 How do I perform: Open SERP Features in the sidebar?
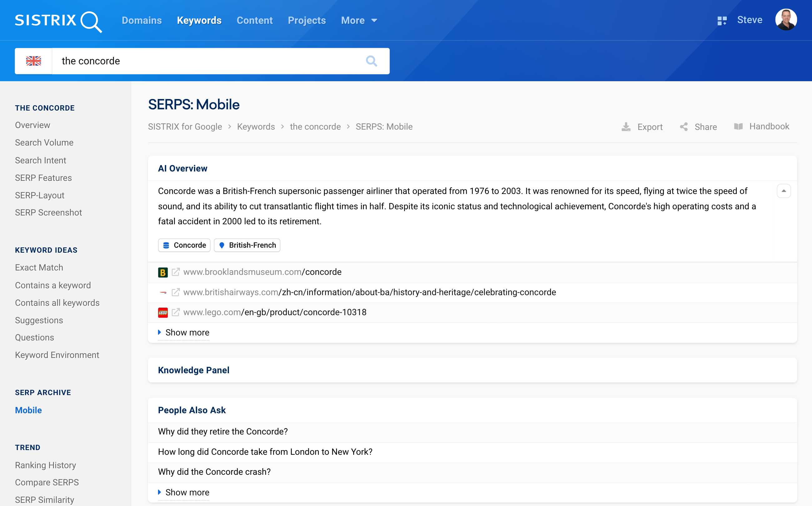(43, 178)
